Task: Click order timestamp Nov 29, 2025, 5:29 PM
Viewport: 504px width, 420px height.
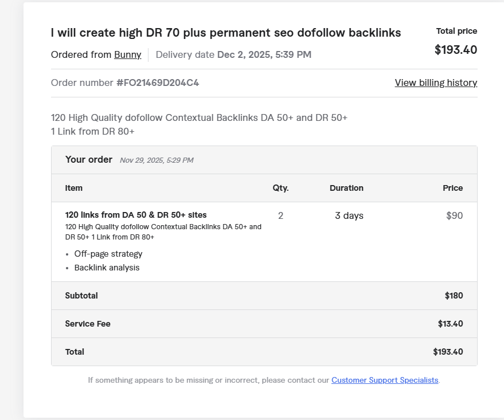Action: [157, 160]
